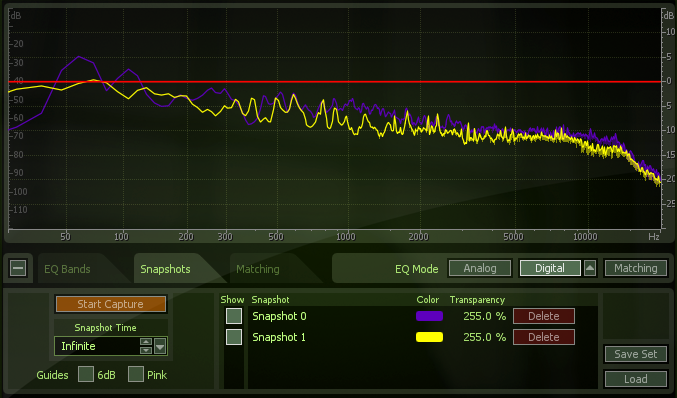The width and height of the screenshot is (677, 398).
Task: Change the purple color swatch of Snapshot 0
Action: (x=429, y=316)
